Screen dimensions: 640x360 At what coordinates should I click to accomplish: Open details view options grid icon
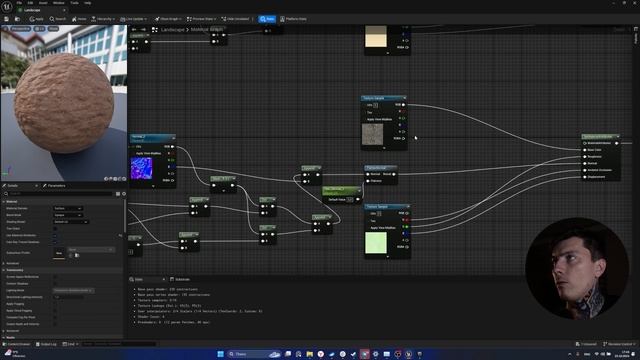(x=118, y=193)
